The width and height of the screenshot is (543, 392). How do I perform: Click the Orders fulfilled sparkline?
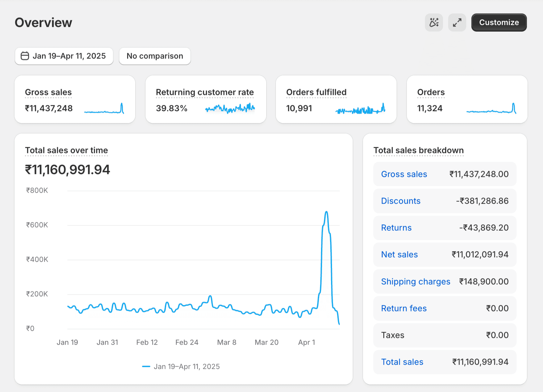(360, 108)
